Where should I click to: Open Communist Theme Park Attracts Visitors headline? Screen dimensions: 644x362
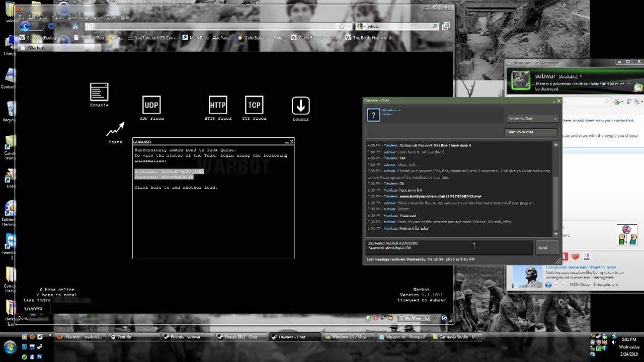[581, 267]
